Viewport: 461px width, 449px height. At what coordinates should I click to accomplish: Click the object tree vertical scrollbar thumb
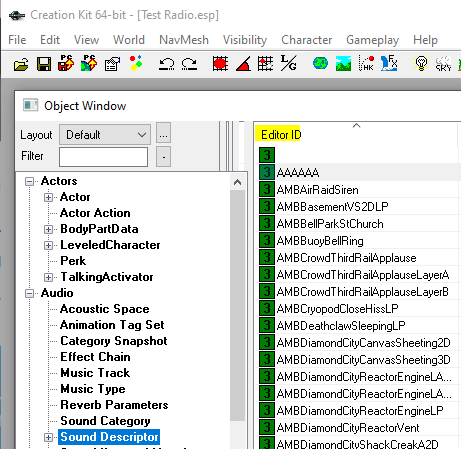[237, 306]
